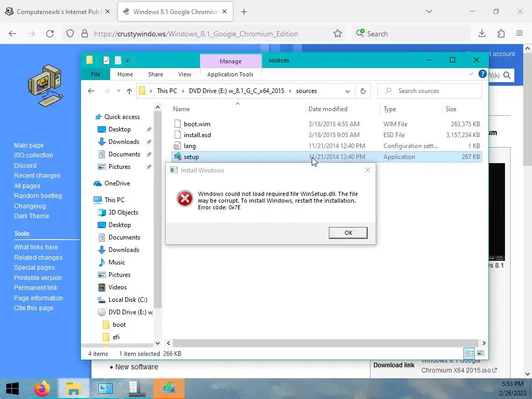Open ISO collection wiki sidebar link
532x399 pixels.
coord(33,155)
